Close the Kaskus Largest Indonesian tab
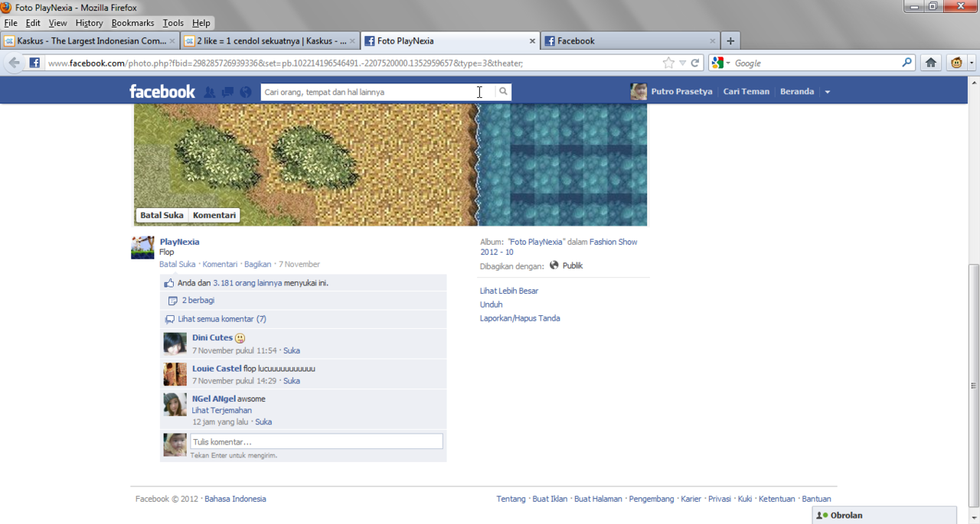Viewport: 980px width, 524px height. 172,41
